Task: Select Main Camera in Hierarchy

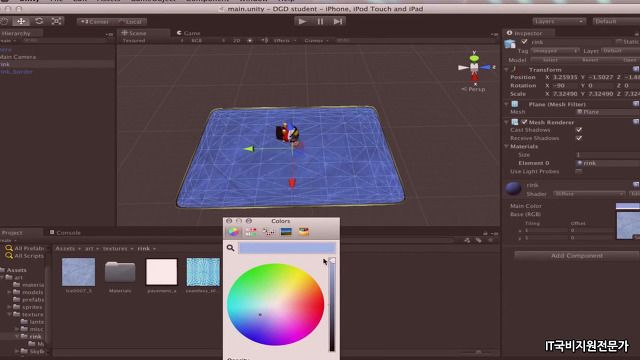Action: pyautogui.click(x=18, y=57)
